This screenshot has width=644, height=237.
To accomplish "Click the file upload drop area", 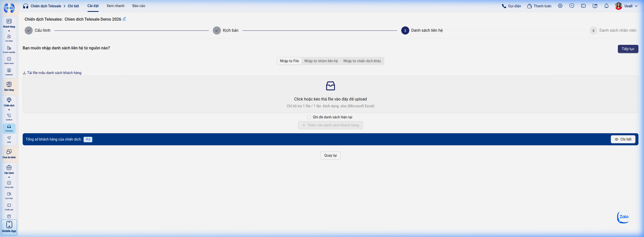I will pyautogui.click(x=331, y=94).
